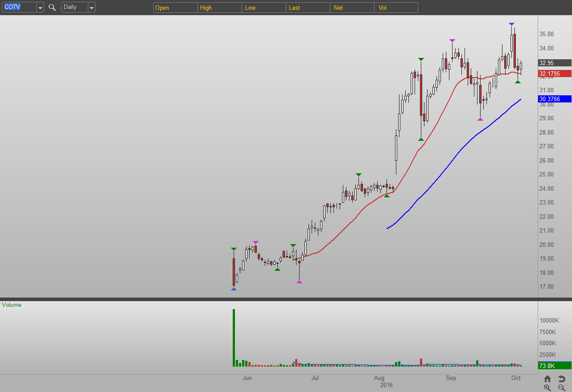Click the Sep label on the time axis
Screen dimensions: 572x392
(x=451, y=378)
